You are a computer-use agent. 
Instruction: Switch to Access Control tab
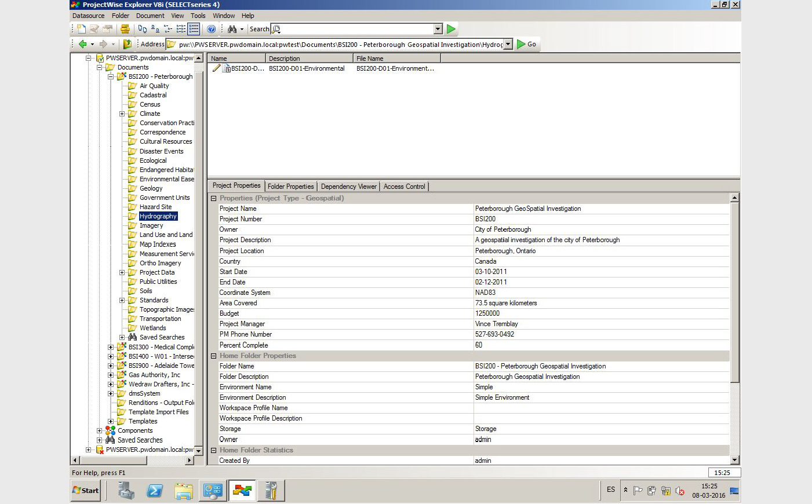click(404, 187)
